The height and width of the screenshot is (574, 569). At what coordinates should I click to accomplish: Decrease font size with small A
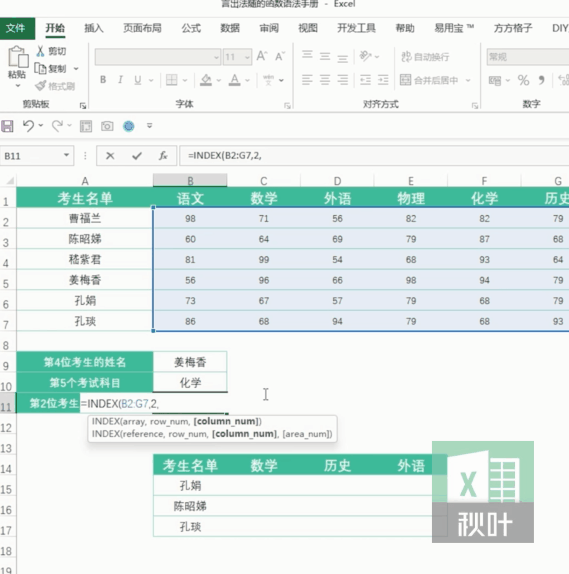280,56
